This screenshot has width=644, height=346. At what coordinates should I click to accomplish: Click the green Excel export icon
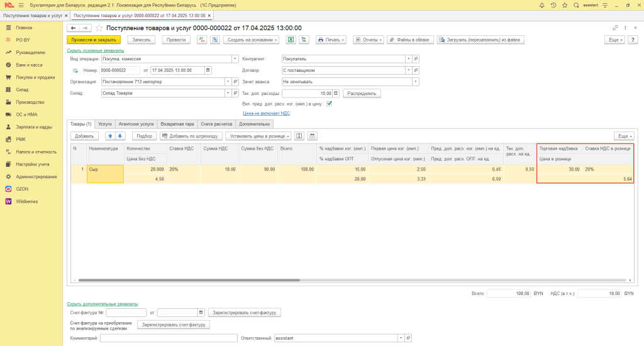(x=291, y=40)
